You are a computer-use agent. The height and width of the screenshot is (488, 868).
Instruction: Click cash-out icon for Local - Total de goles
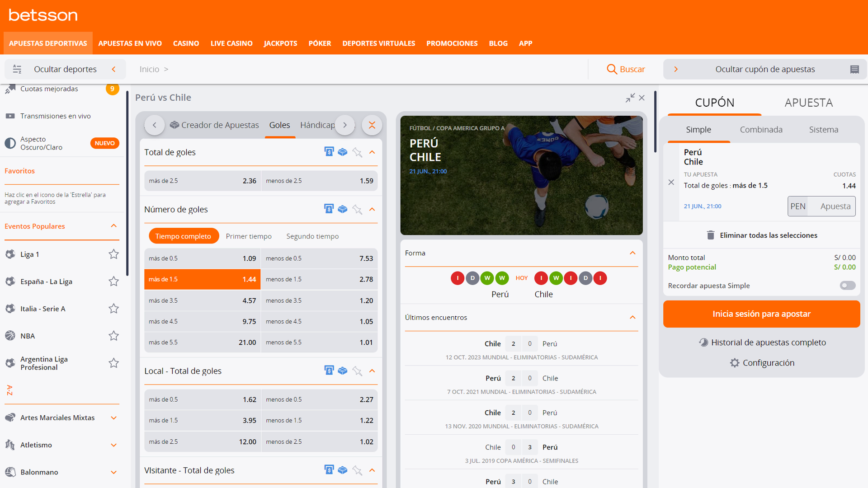coord(329,371)
